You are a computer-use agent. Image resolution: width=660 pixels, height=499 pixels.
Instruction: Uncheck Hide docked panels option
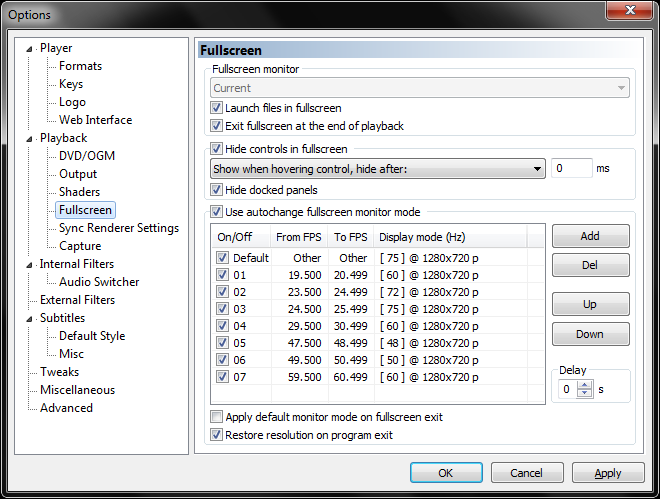point(216,190)
